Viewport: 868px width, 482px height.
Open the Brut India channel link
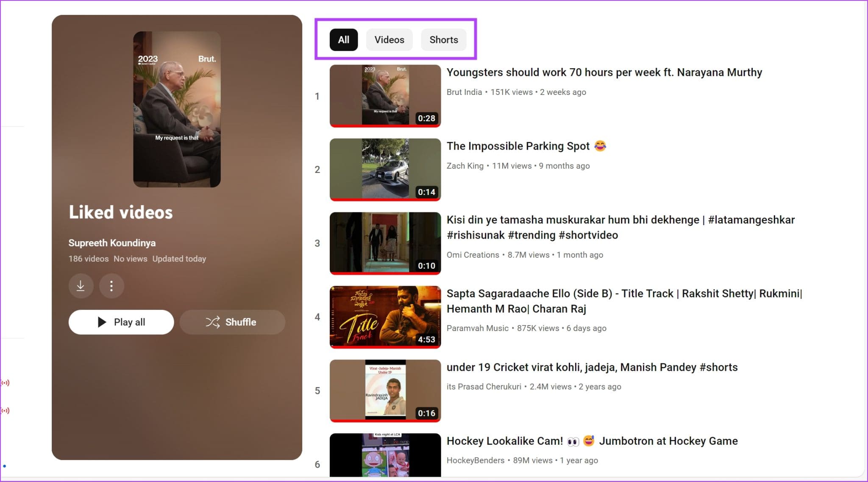pos(464,92)
